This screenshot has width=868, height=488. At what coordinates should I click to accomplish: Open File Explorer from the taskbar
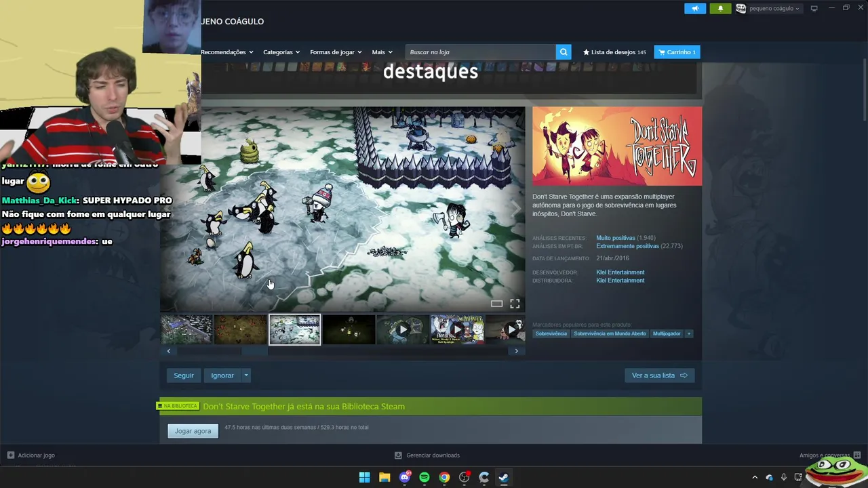(384, 477)
